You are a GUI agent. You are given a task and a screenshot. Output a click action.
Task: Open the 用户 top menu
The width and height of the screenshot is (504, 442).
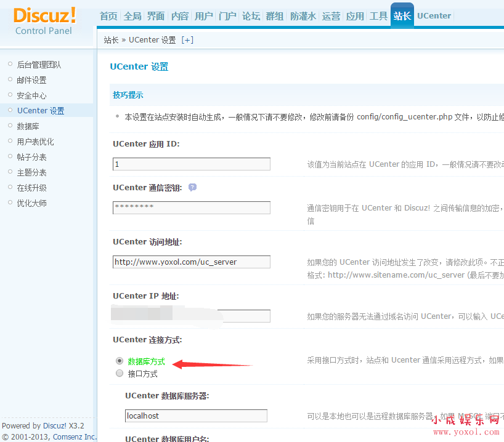(x=203, y=16)
